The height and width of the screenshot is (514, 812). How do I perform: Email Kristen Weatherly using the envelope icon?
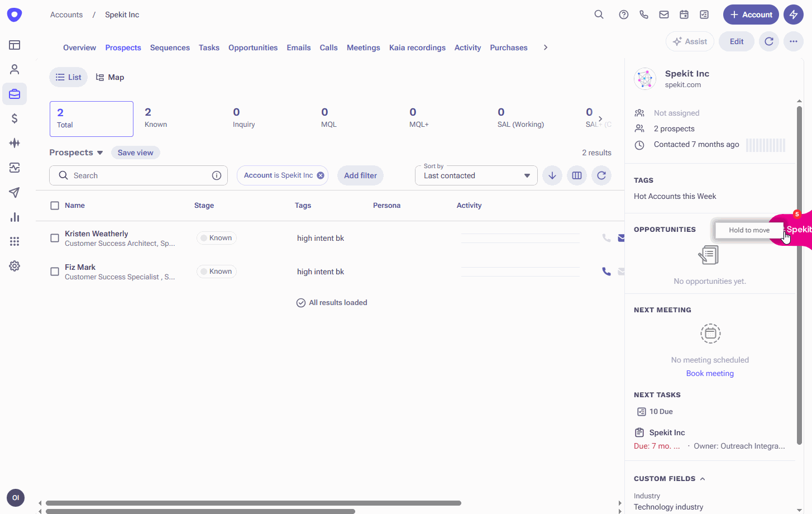(x=621, y=238)
